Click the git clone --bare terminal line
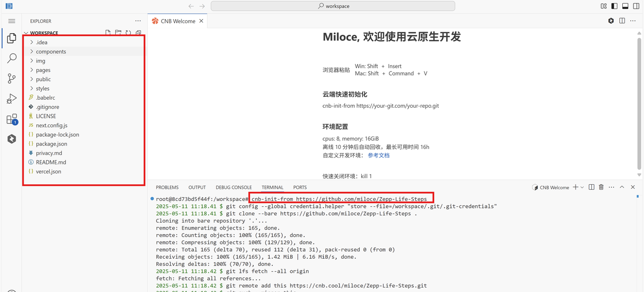The width and height of the screenshot is (644, 292). pos(287,213)
